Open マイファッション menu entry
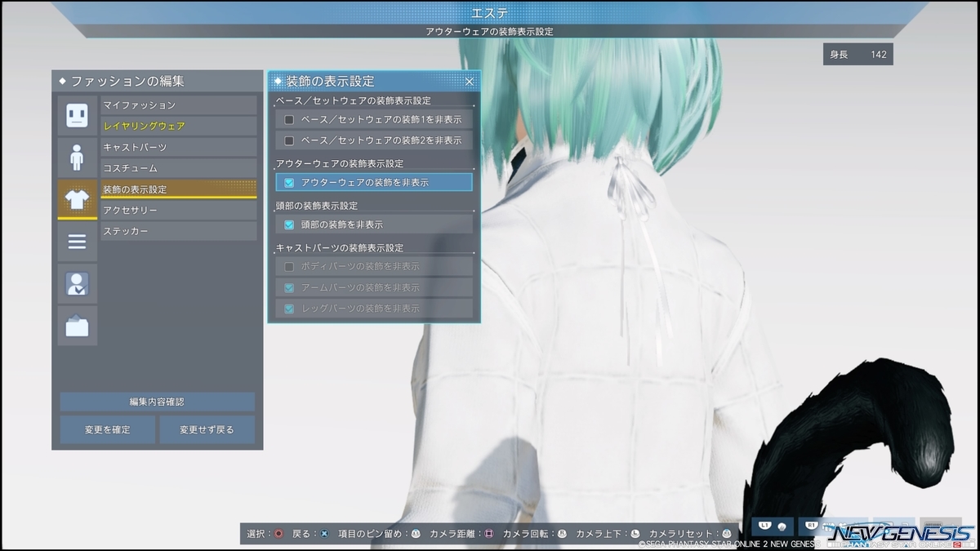 (179, 105)
